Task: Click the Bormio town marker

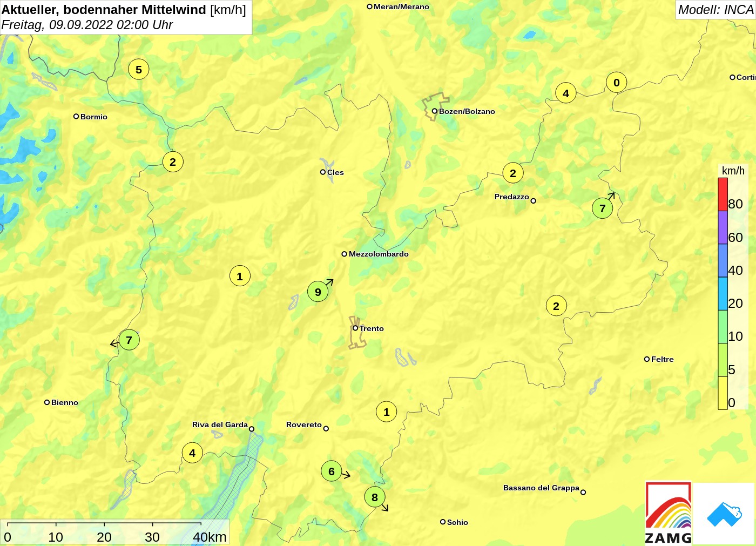Action: pyautogui.click(x=76, y=117)
